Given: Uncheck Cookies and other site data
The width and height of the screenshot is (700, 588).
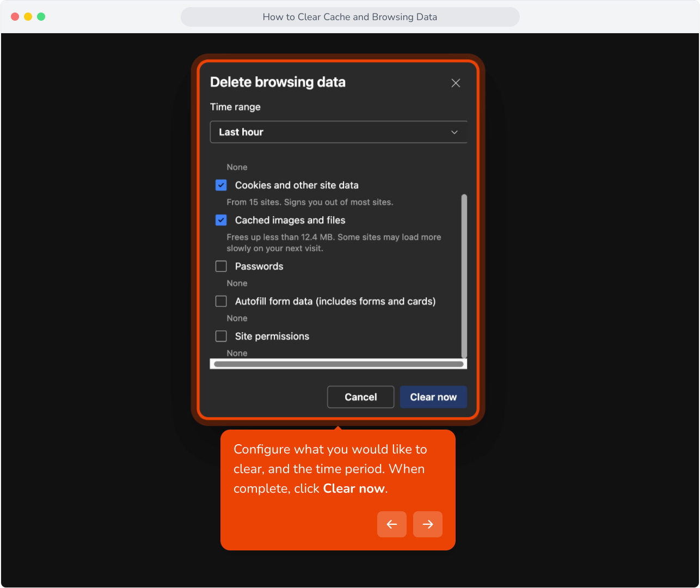Looking at the screenshot, I should pyautogui.click(x=221, y=185).
